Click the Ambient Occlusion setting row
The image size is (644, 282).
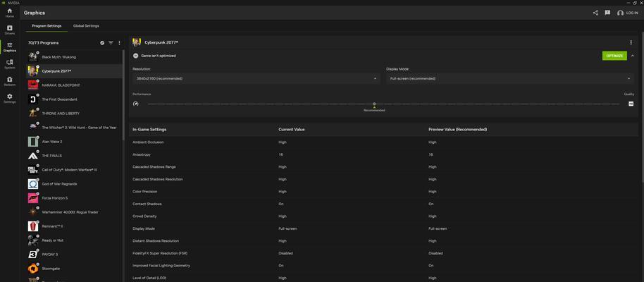(383, 142)
